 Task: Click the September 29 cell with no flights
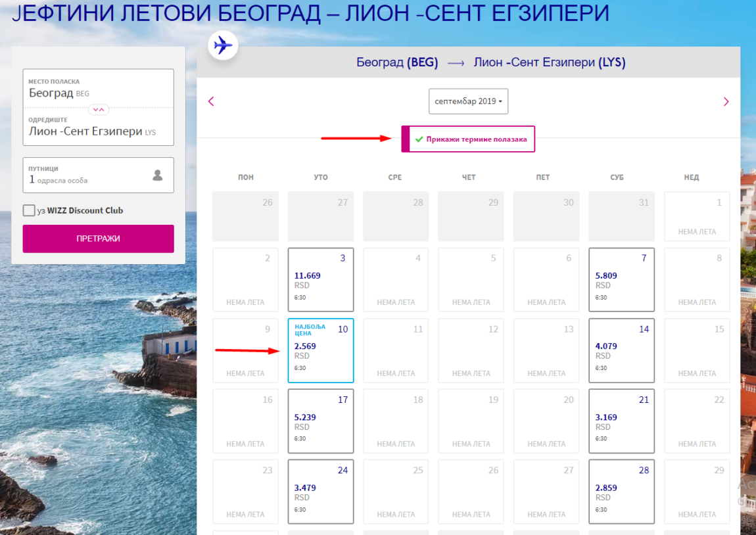click(697, 492)
